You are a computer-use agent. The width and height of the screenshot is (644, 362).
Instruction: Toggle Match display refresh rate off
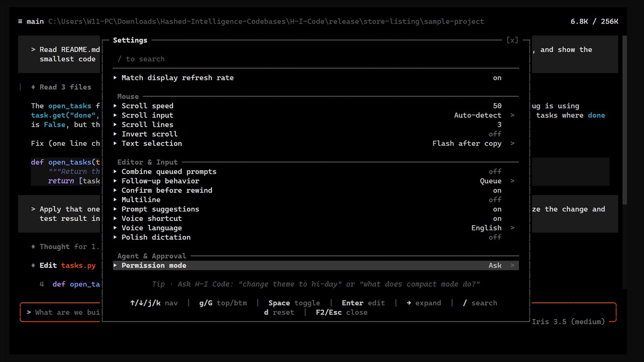[x=497, y=78]
